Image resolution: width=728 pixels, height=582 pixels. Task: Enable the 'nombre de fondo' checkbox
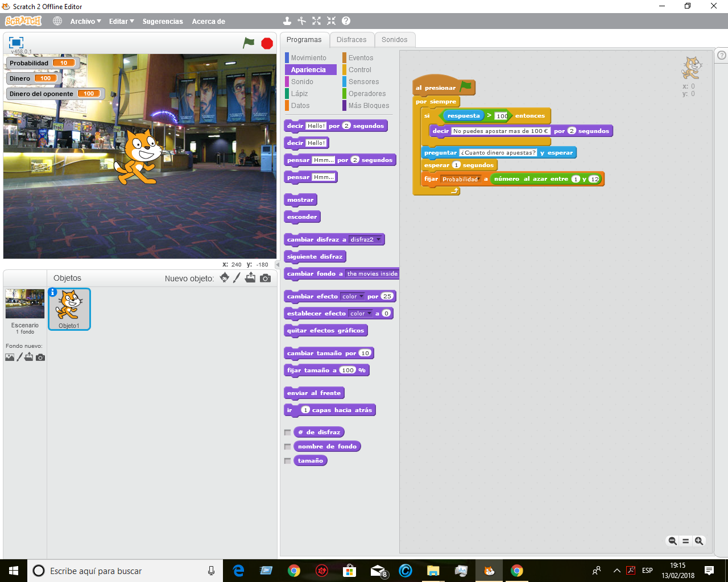(288, 446)
